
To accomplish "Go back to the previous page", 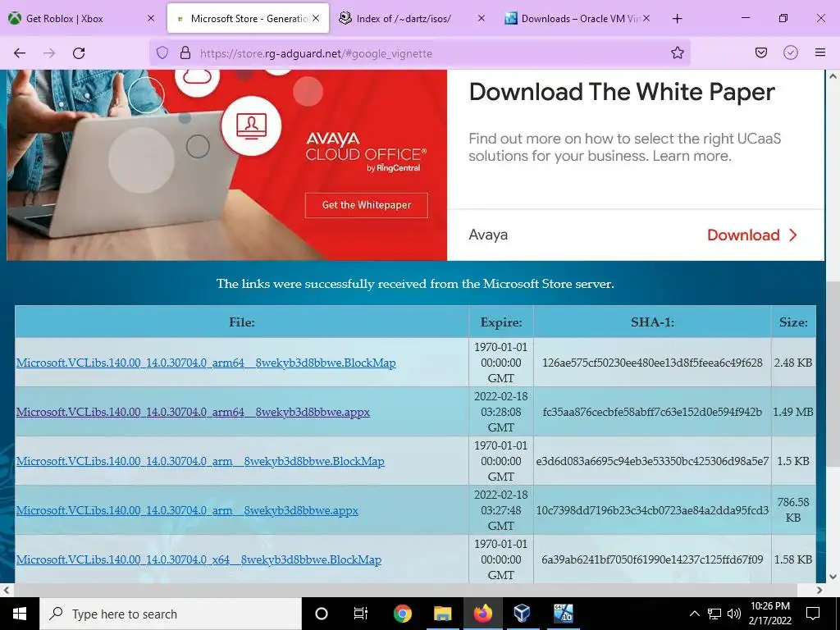I will pyautogui.click(x=20, y=53).
